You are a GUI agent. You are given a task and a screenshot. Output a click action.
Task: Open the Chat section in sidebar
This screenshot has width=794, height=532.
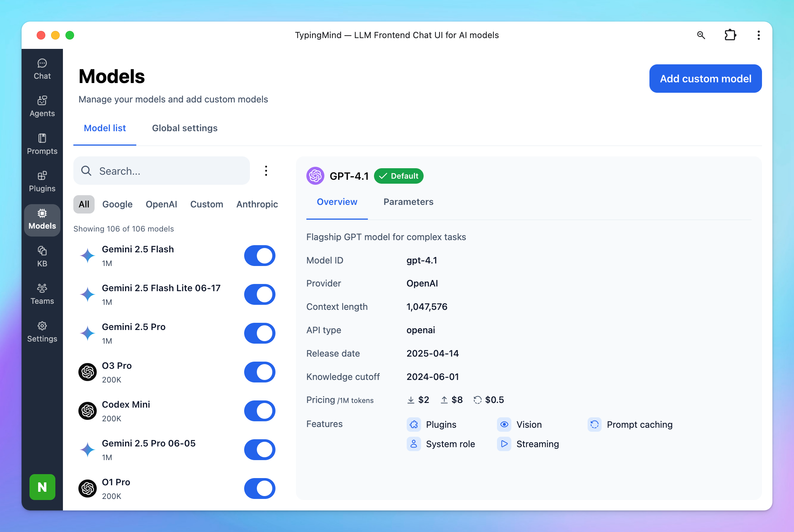pos(42,69)
